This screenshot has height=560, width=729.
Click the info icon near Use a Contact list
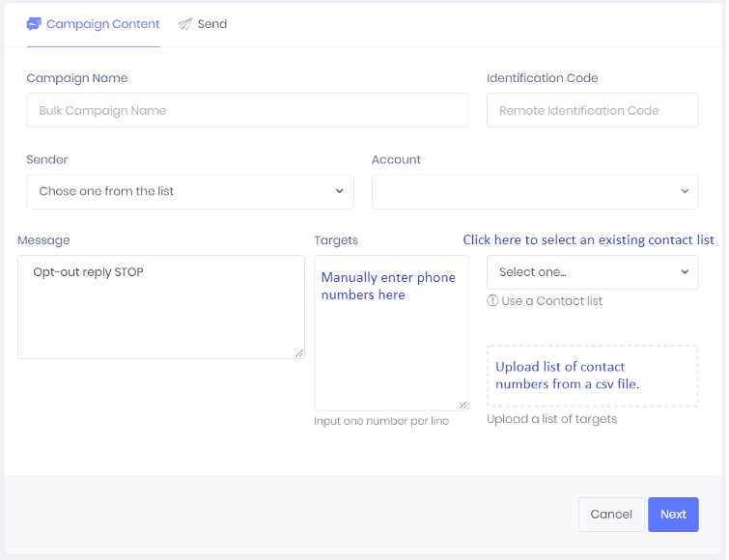[x=492, y=301]
